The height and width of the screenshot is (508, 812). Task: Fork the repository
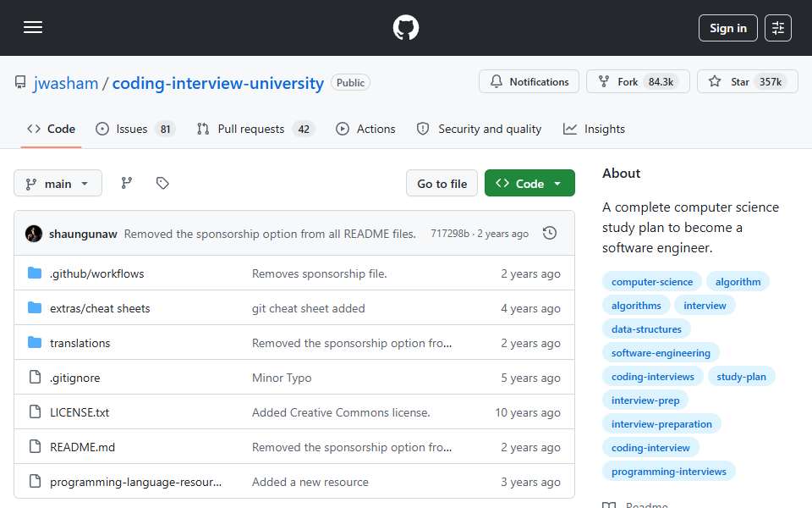click(x=638, y=81)
